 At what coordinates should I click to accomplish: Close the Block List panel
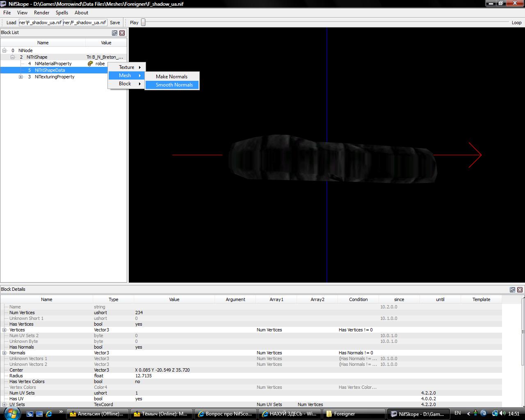click(x=122, y=33)
